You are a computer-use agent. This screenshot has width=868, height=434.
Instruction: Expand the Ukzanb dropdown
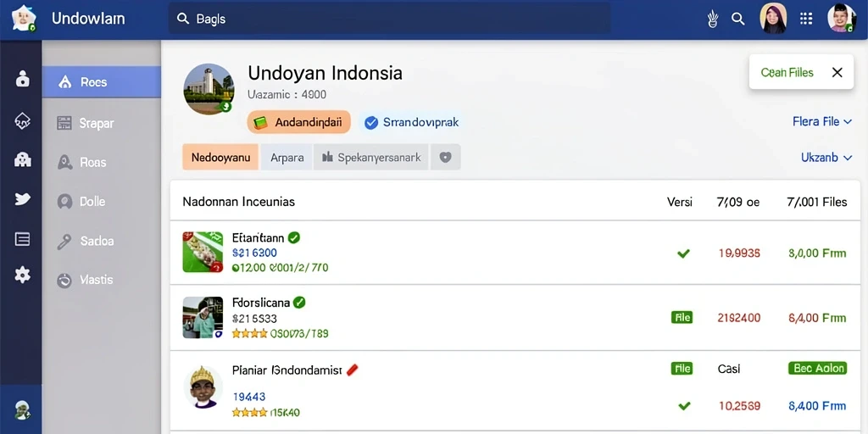click(x=826, y=158)
